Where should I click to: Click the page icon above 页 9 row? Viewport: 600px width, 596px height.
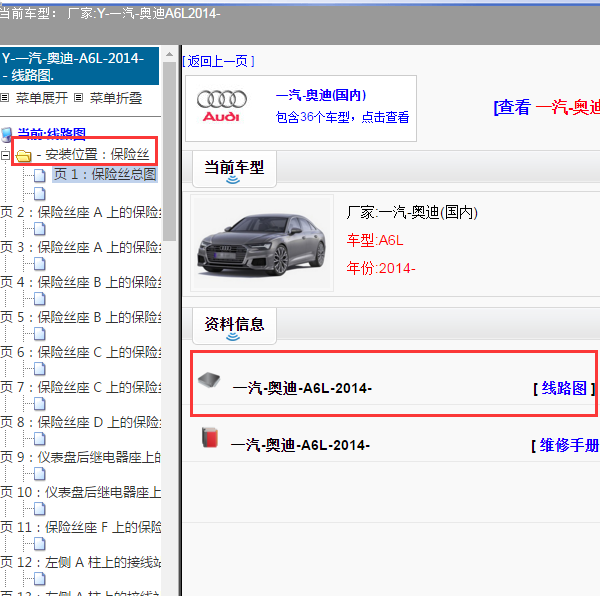pos(39,439)
